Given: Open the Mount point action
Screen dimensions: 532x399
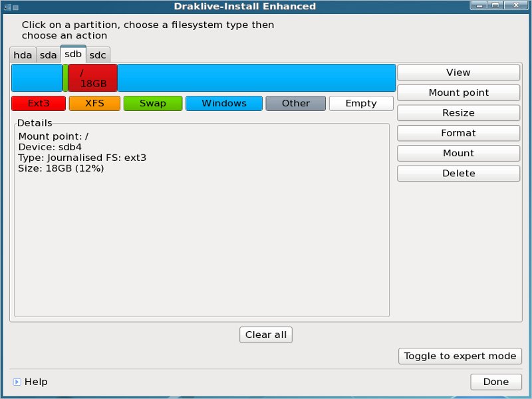Looking at the screenshot, I should (x=458, y=92).
